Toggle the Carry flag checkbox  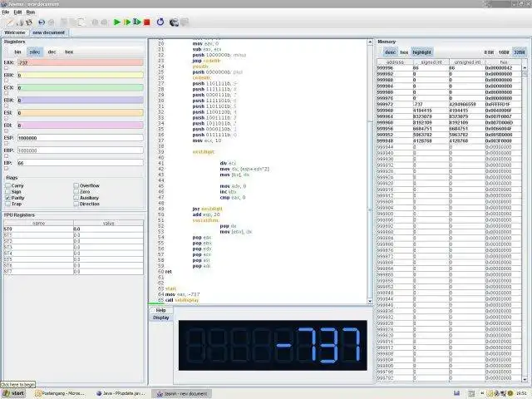point(7,185)
